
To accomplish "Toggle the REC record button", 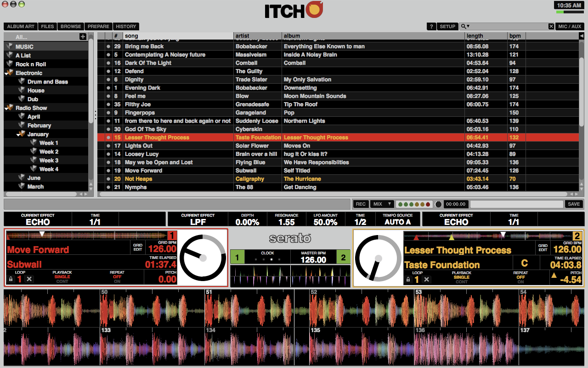I will [361, 204].
